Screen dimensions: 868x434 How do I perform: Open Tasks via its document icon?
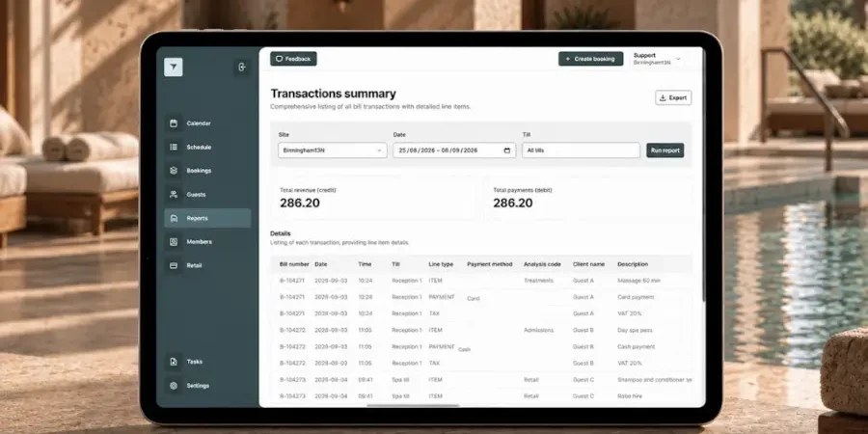coord(174,362)
